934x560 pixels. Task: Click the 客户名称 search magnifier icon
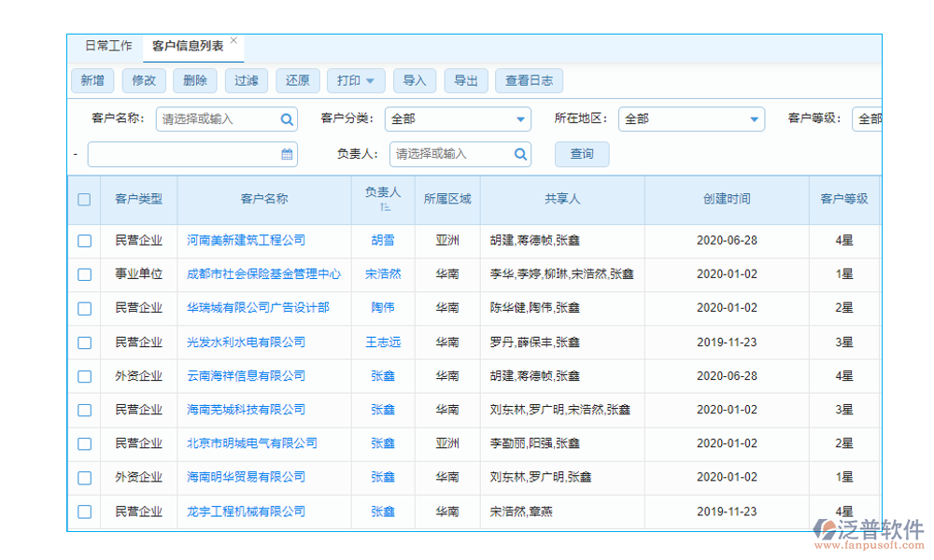pyautogui.click(x=286, y=119)
